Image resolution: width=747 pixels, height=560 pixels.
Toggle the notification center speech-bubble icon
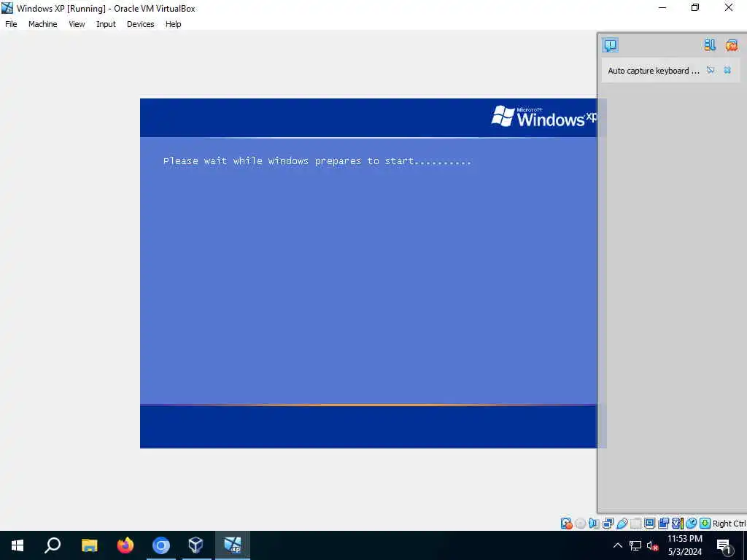[x=611, y=44]
